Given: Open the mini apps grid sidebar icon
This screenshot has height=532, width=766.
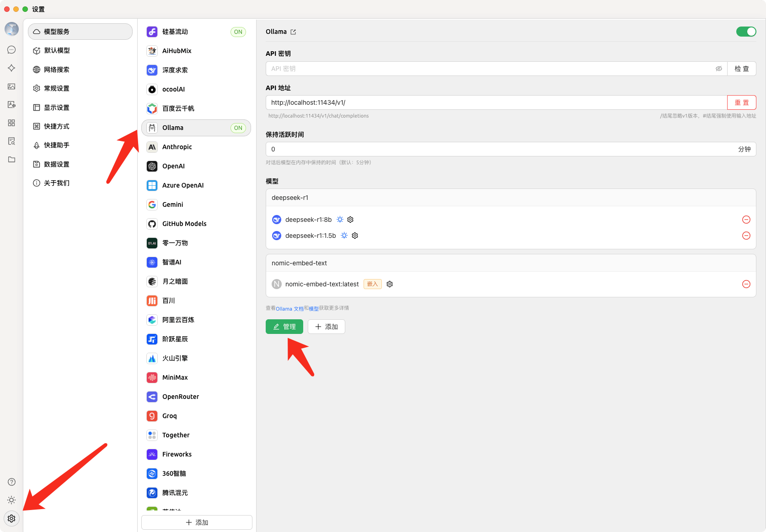Looking at the screenshot, I should click(11, 123).
